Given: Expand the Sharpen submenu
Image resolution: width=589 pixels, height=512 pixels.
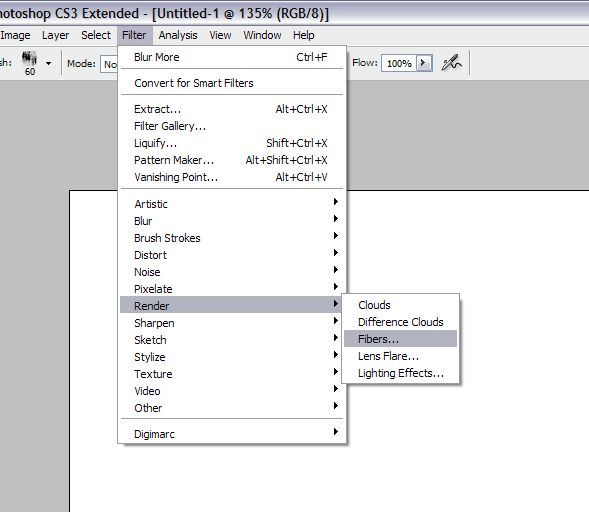Looking at the screenshot, I should pos(231,323).
